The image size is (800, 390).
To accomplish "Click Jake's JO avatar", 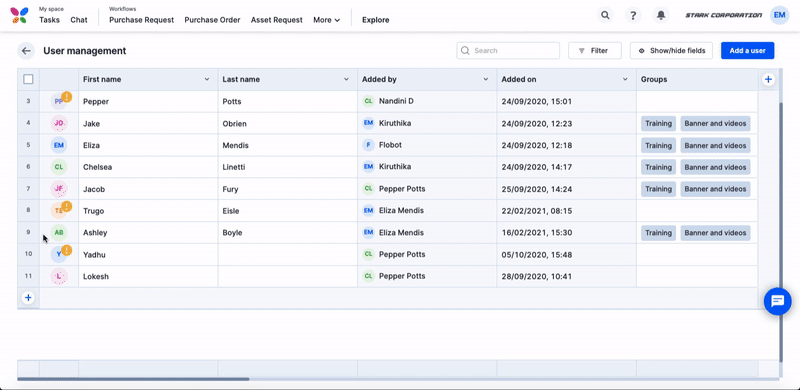I will click(59, 123).
